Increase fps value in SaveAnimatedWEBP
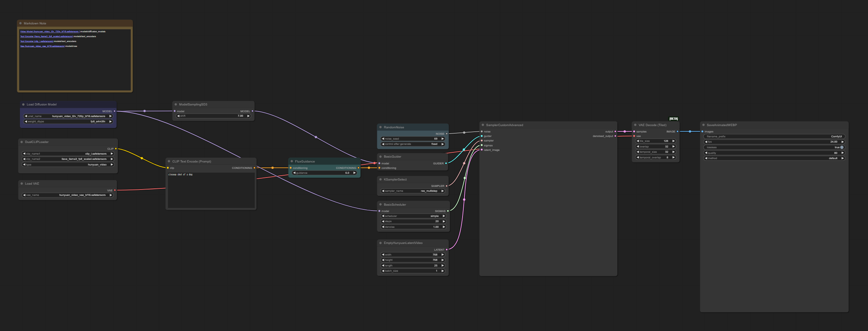 842,142
